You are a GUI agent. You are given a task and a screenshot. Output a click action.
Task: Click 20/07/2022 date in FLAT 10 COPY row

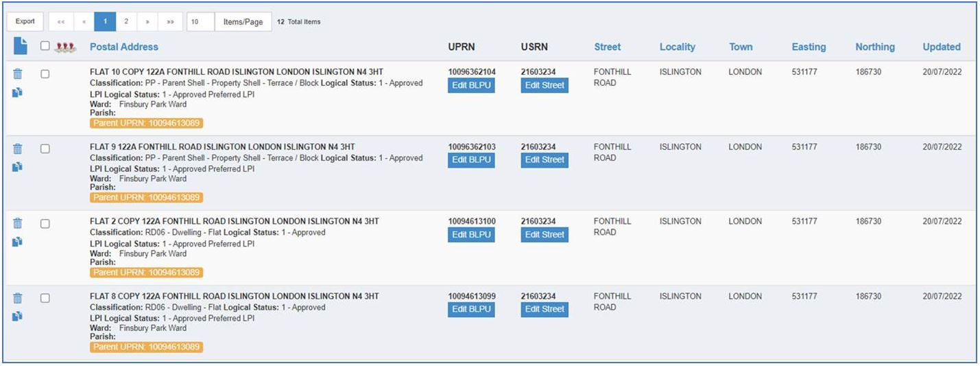942,72
